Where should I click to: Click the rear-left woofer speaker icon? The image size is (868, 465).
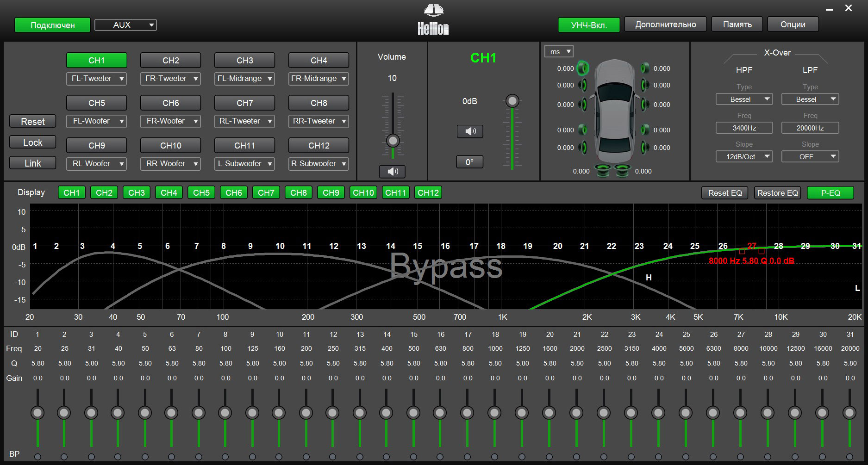pos(583,148)
